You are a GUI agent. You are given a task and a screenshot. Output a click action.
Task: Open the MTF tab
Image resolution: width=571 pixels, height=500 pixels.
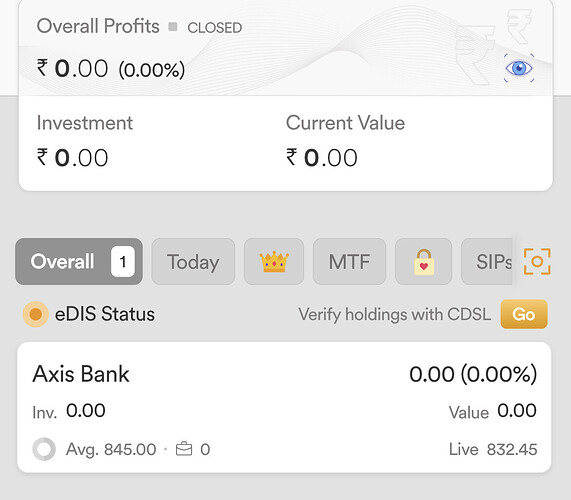(x=349, y=261)
